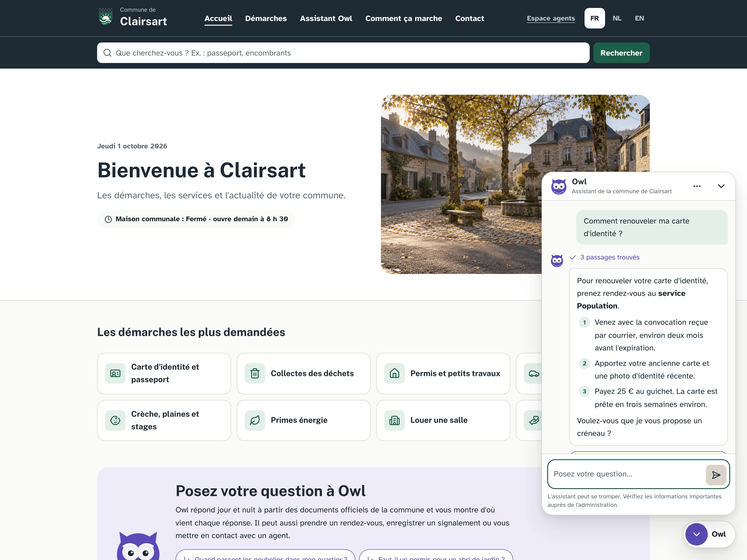Open the Owl chat options (three dots)

coord(697,186)
